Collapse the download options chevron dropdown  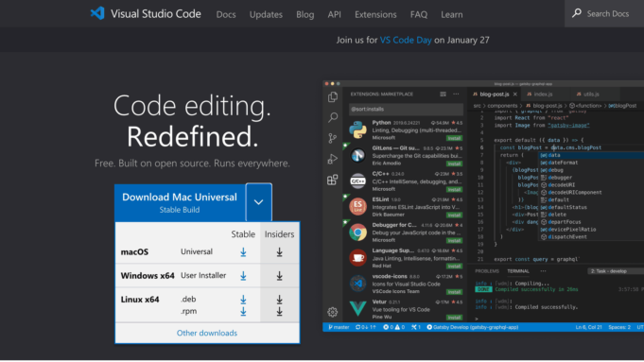pyautogui.click(x=259, y=202)
